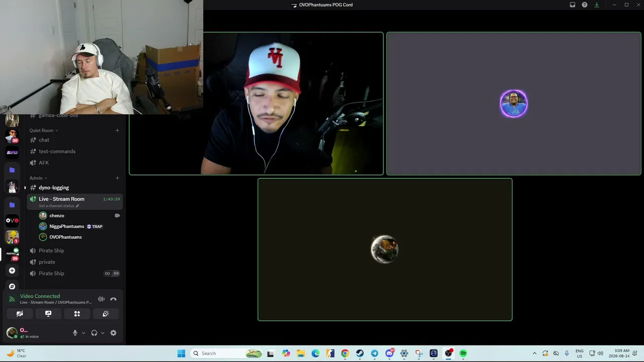
Task: Turn on camera in voice panel
Action: point(20,314)
